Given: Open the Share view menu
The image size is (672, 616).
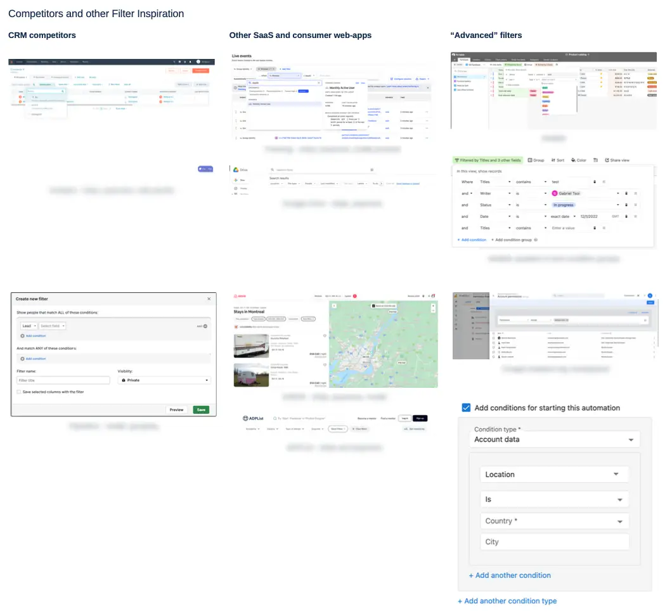Looking at the screenshot, I should 617,160.
